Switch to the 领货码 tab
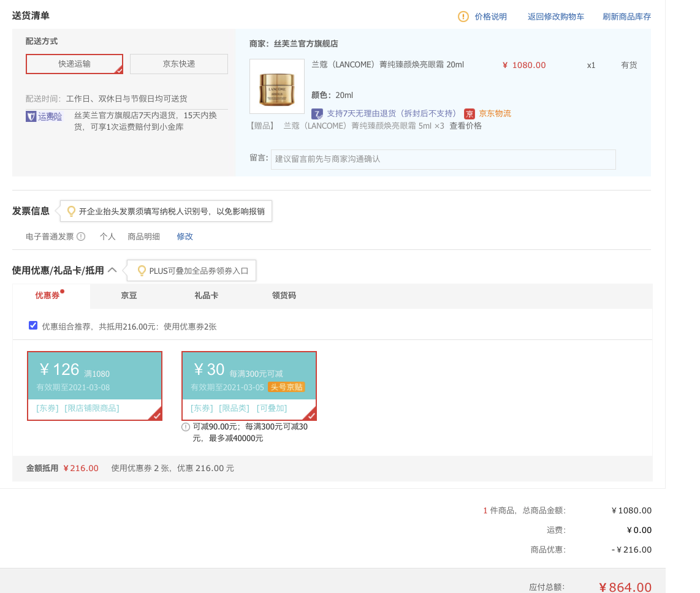Viewport: 700px width, 593px height. (284, 295)
